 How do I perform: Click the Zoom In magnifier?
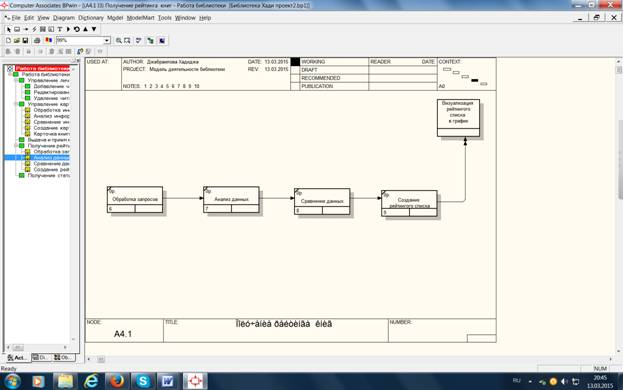pyautogui.click(x=118, y=41)
